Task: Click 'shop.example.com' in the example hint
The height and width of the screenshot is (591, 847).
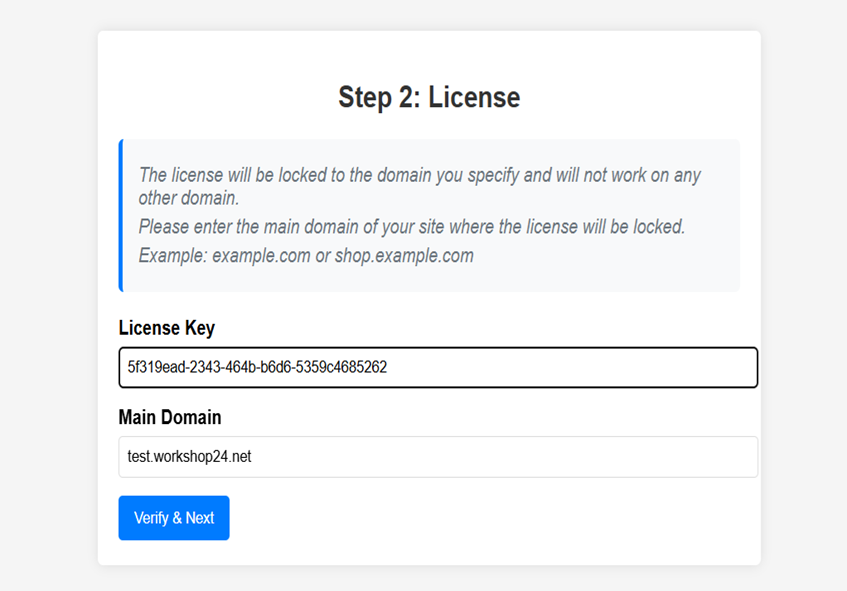Action: [x=404, y=256]
